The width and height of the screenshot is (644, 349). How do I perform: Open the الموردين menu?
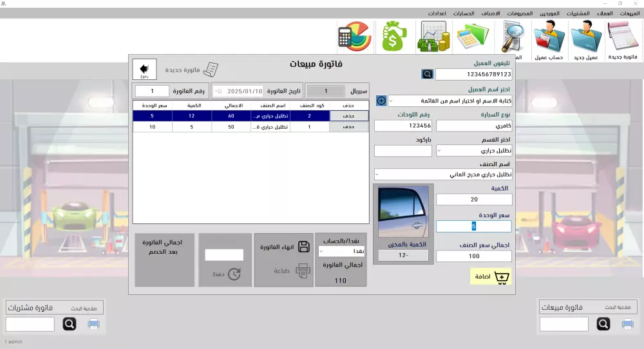(549, 14)
